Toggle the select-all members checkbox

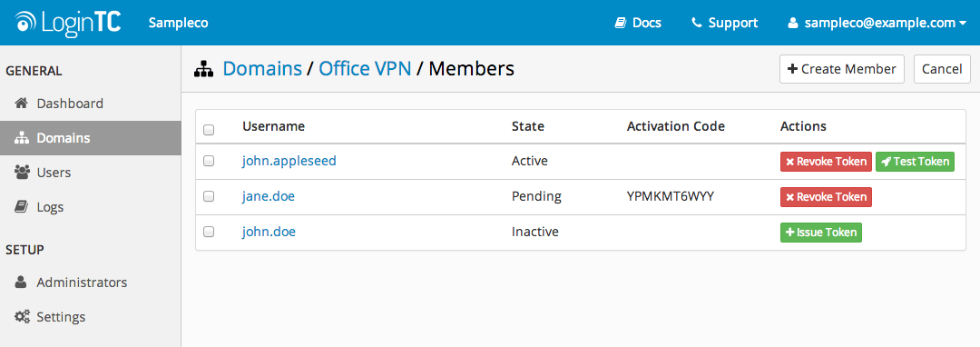point(210,130)
